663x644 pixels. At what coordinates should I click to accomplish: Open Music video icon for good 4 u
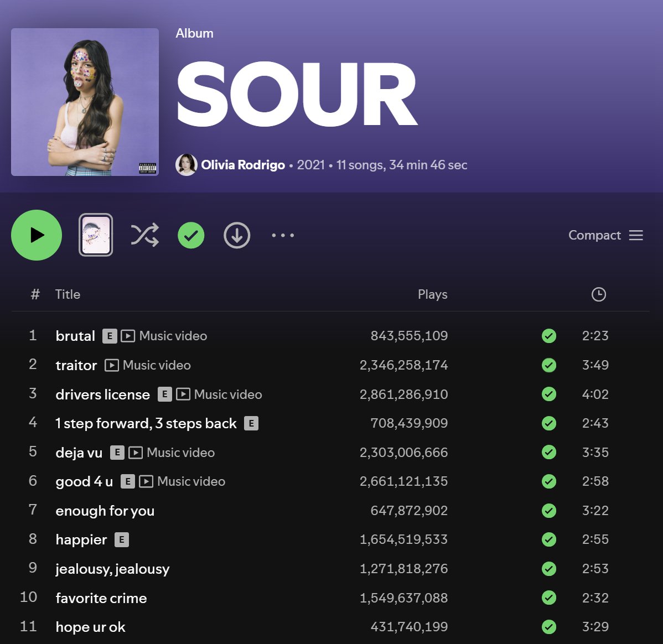pos(146,481)
